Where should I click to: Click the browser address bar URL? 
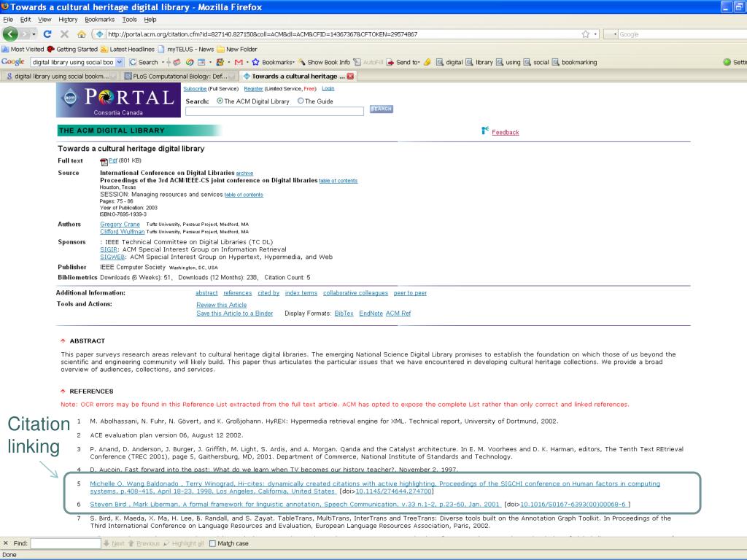(x=263, y=34)
